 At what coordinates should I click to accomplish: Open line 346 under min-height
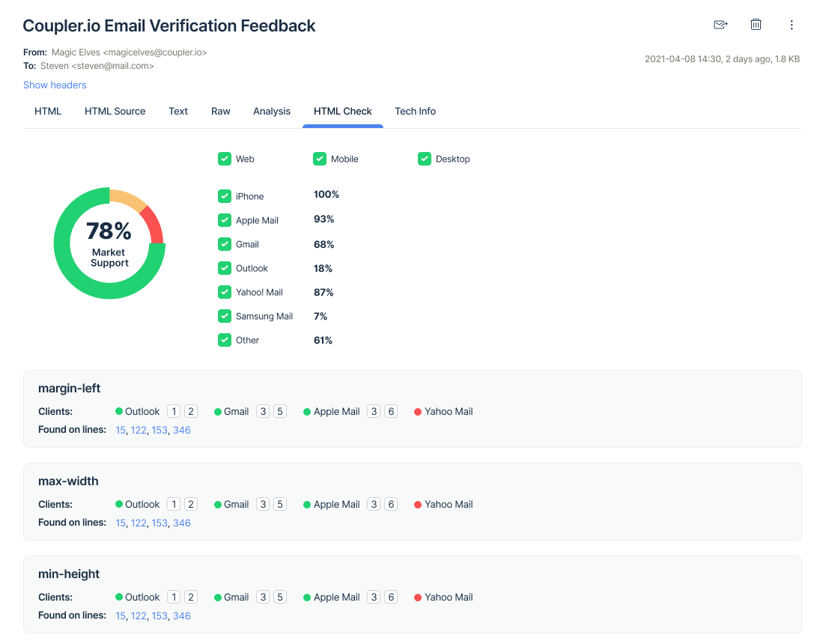tap(182, 615)
